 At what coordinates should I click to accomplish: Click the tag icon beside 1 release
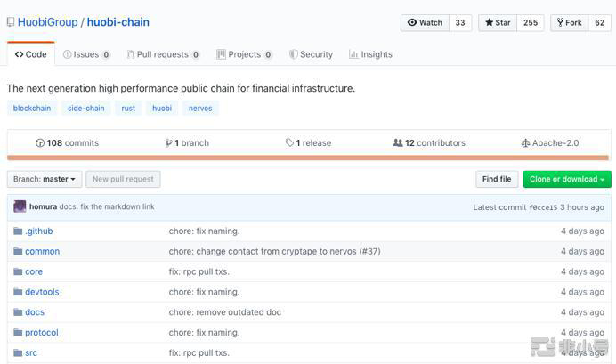[289, 143]
